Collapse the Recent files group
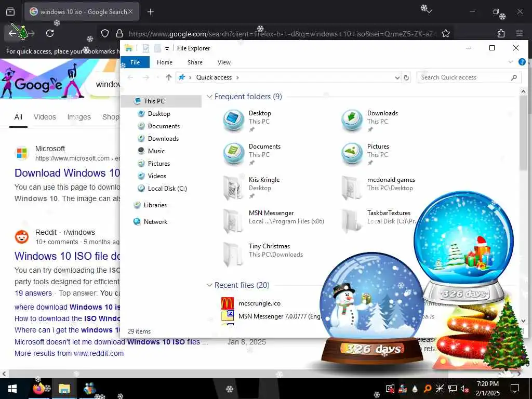The image size is (532, 399). pos(209,285)
